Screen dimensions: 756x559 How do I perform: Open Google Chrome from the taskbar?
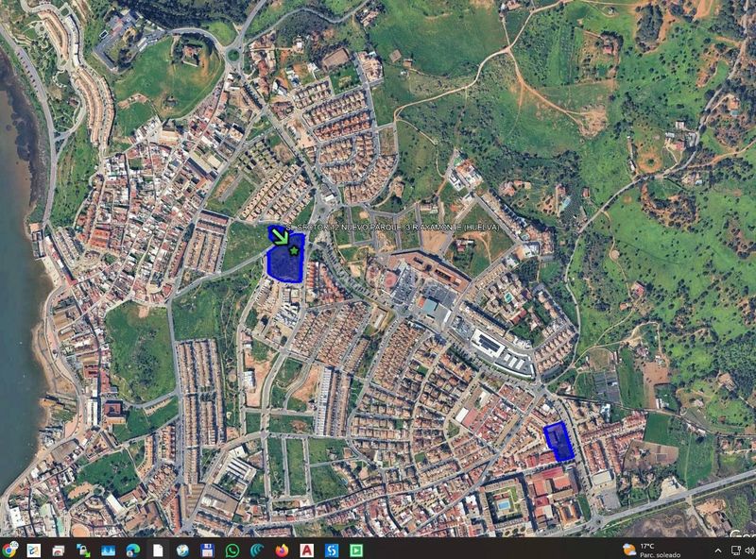tap(9, 550)
